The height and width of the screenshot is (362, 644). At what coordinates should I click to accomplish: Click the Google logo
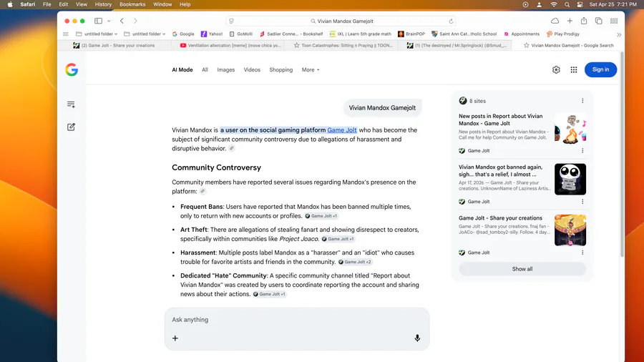coord(72,69)
